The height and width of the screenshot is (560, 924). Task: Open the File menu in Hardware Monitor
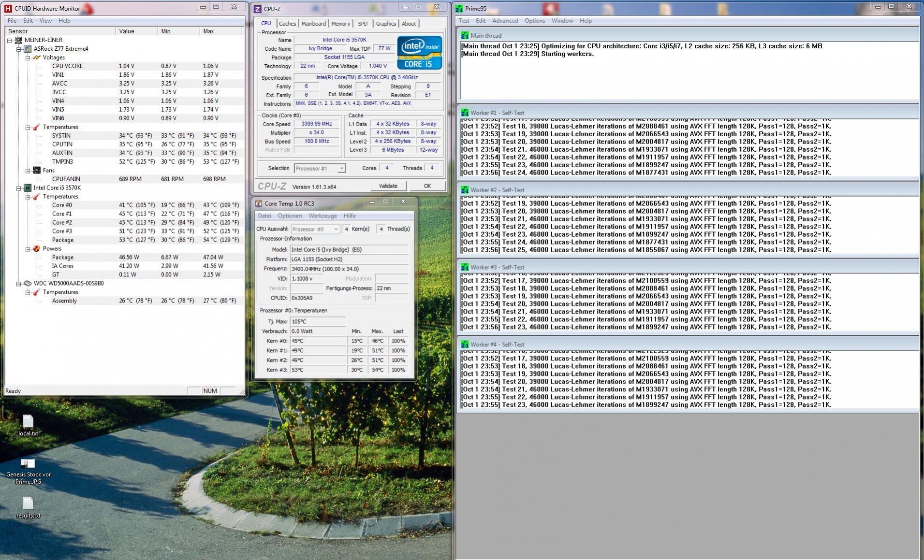point(12,21)
